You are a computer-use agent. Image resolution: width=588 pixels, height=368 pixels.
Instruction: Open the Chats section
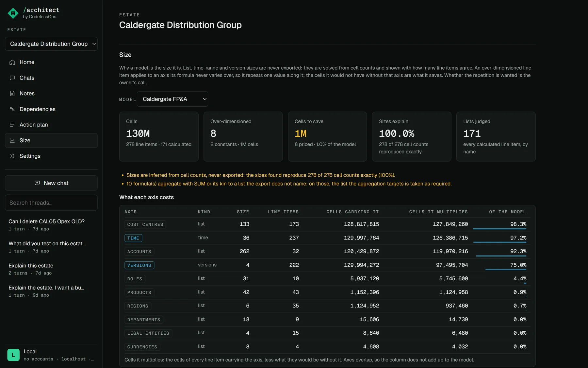click(x=51, y=78)
